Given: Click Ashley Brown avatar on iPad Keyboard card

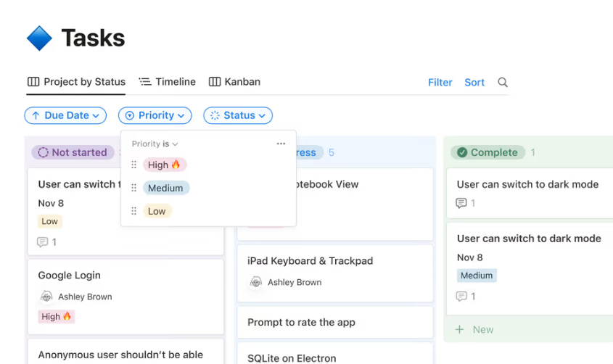Looking at the screenshot, I should (255, 282).
